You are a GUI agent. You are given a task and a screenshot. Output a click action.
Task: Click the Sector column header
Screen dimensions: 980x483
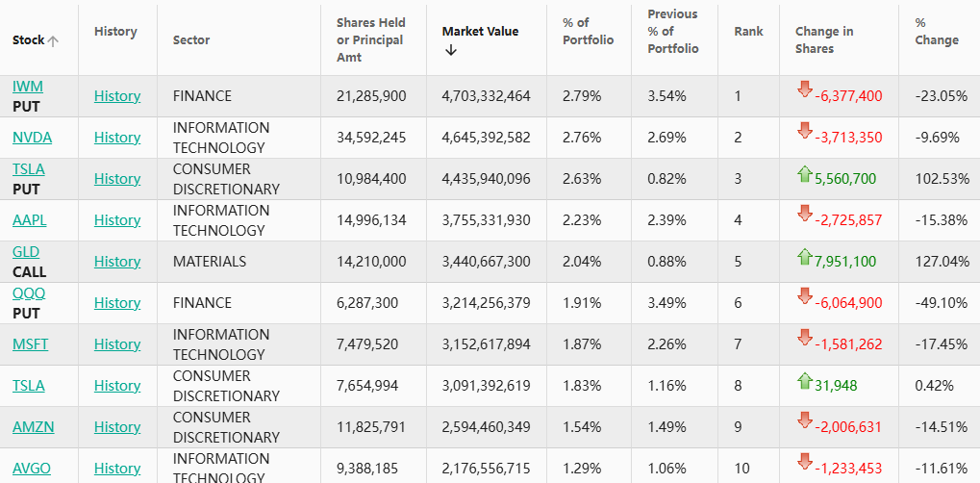[191, 40]
